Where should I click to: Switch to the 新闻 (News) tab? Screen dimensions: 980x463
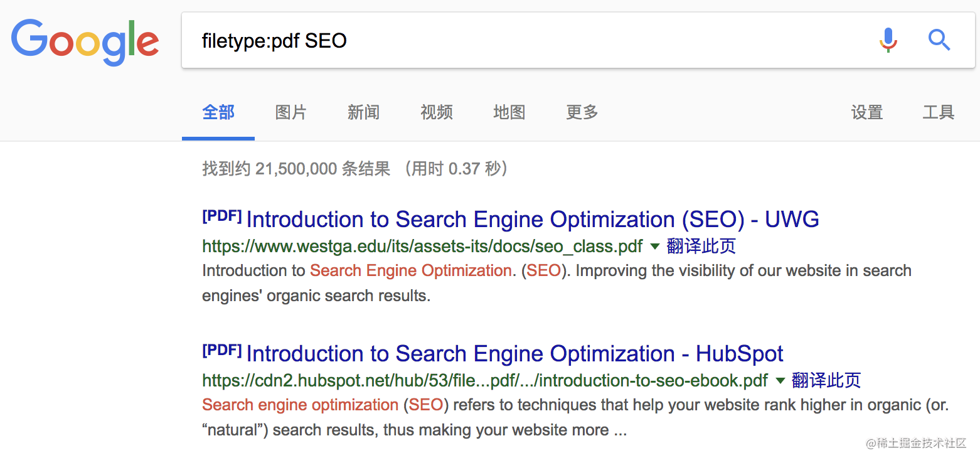point(364,113)
